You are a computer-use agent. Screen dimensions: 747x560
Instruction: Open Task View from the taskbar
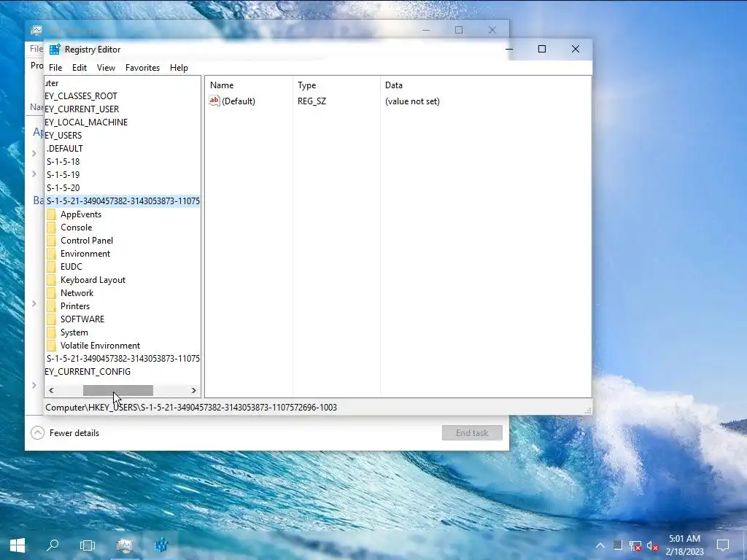click(88, 545)
